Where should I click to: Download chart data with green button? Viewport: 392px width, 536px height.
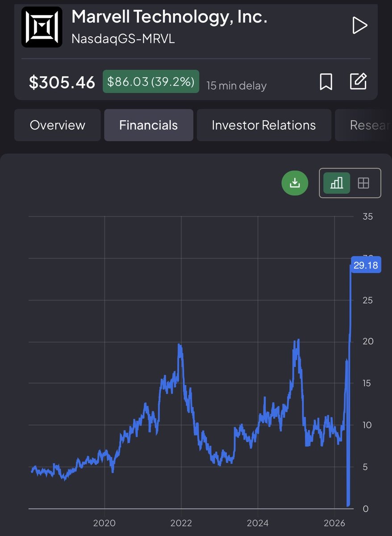(295, 183)
